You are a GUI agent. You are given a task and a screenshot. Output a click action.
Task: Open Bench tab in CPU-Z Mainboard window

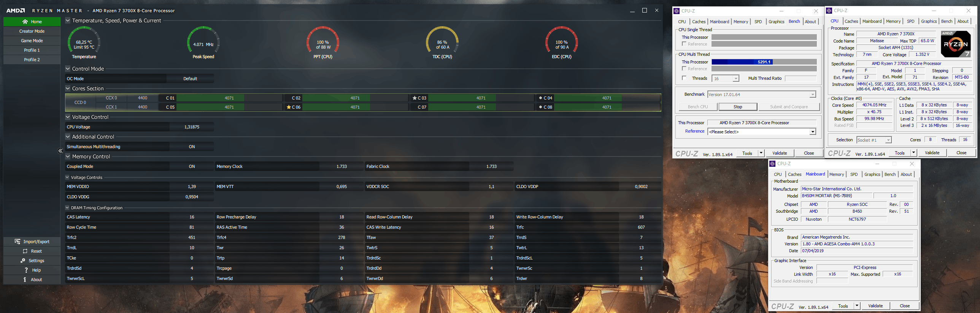click(890, 174)
